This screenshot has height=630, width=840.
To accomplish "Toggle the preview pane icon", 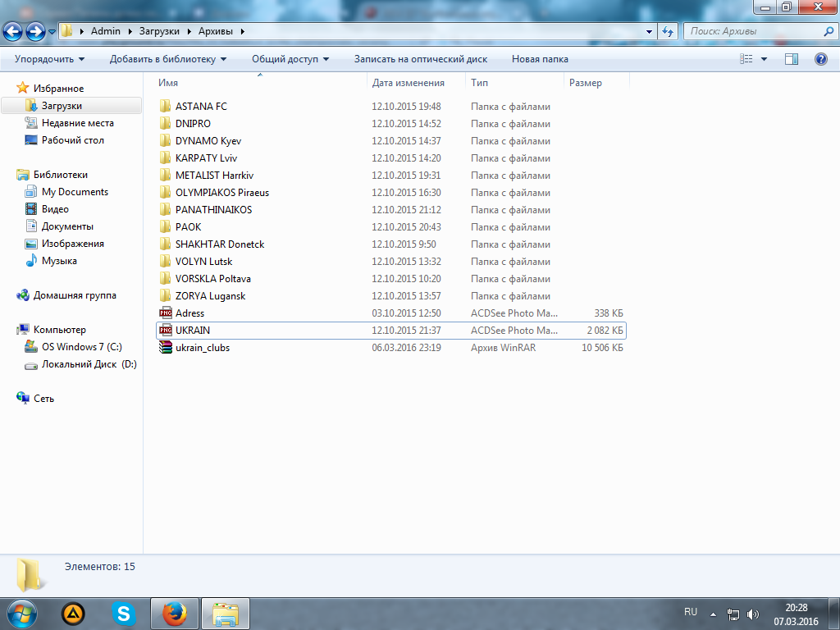I will coord(792,59).
